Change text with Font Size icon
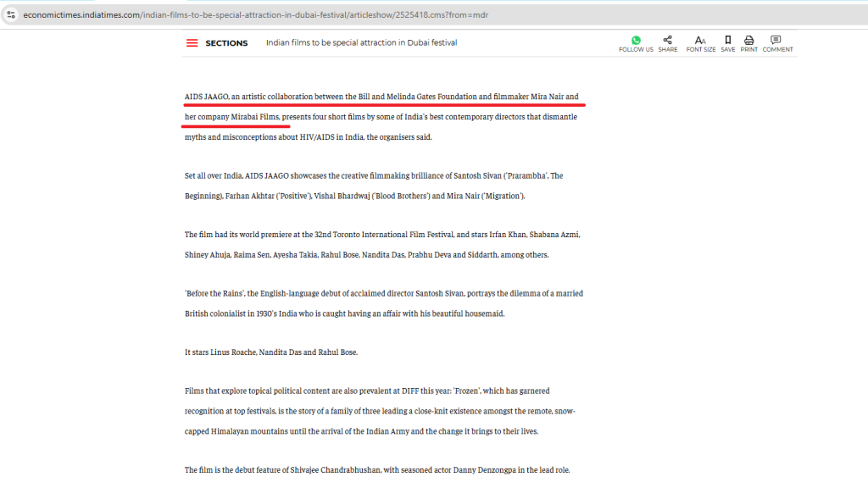868x488 pixels. [700, 40]
